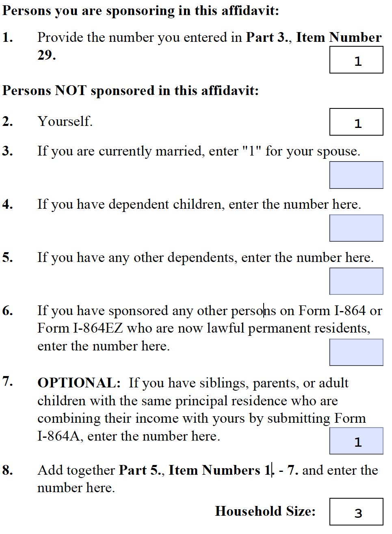Select the Household Size total field
The image size is (392, 534).
(x=356, y=512)
